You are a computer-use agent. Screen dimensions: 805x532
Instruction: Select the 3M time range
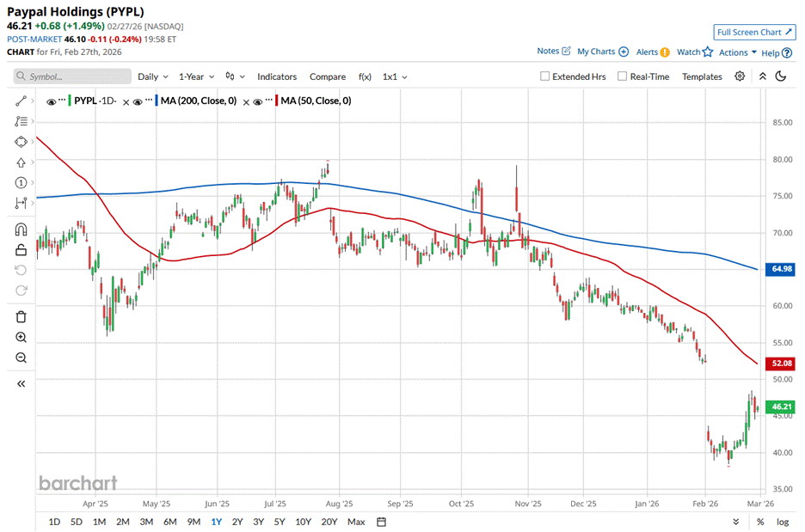(146, 522)
